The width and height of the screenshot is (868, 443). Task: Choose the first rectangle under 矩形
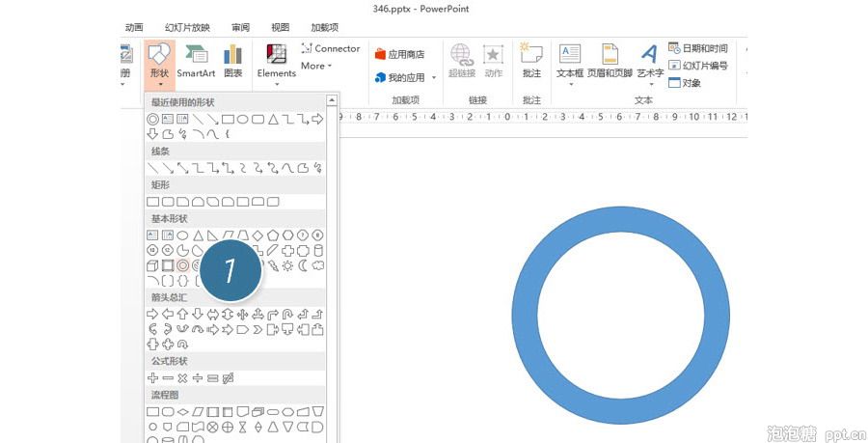[152, 202]
